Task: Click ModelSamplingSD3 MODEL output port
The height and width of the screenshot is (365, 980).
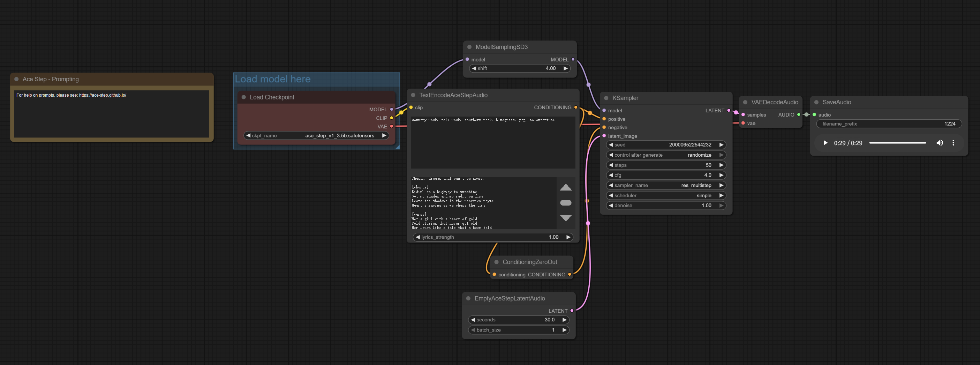Action: pos(573,59)
